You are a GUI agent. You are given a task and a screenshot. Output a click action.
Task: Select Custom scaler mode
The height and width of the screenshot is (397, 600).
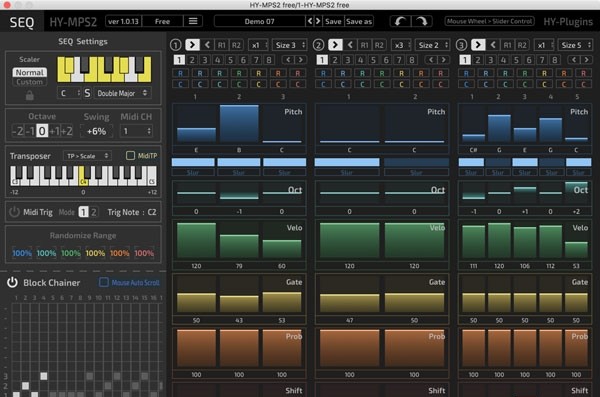pyautogui.click(x=29, y=82)
